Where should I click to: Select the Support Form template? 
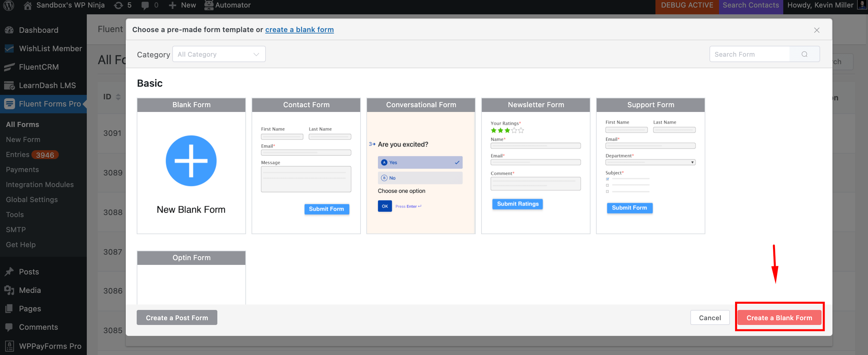click(651, 166)
